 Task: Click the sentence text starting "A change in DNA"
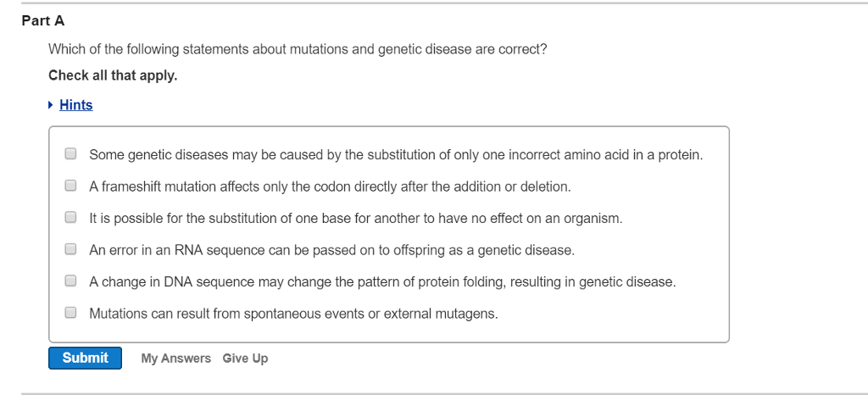[382, 282]
